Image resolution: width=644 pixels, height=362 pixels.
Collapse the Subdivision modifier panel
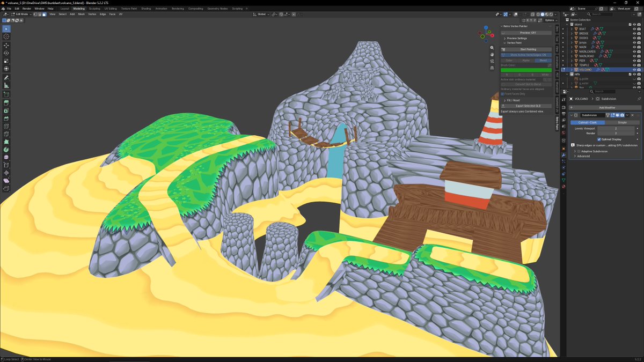point(572,115)
